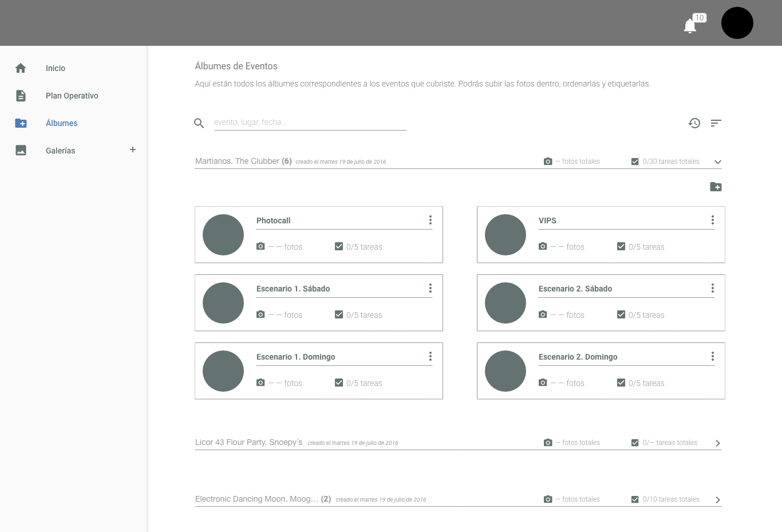Click Martianos. The Clubber event title
Viewport: 782px width, 532px height.
243,161
